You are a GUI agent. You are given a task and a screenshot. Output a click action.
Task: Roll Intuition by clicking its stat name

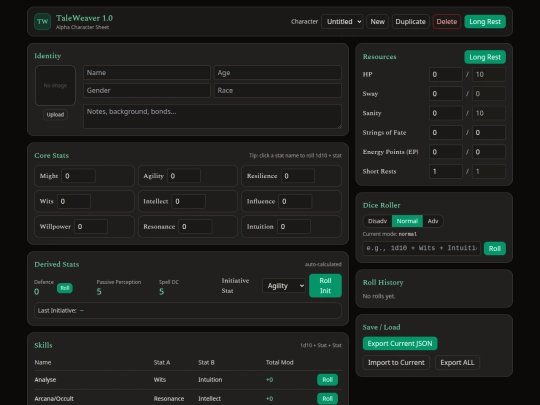pos(260,227)
